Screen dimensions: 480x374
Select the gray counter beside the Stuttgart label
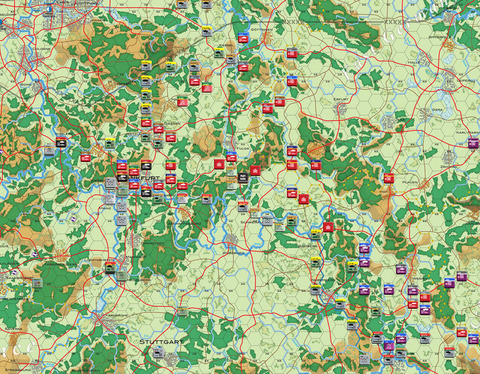tap(158, 352)
